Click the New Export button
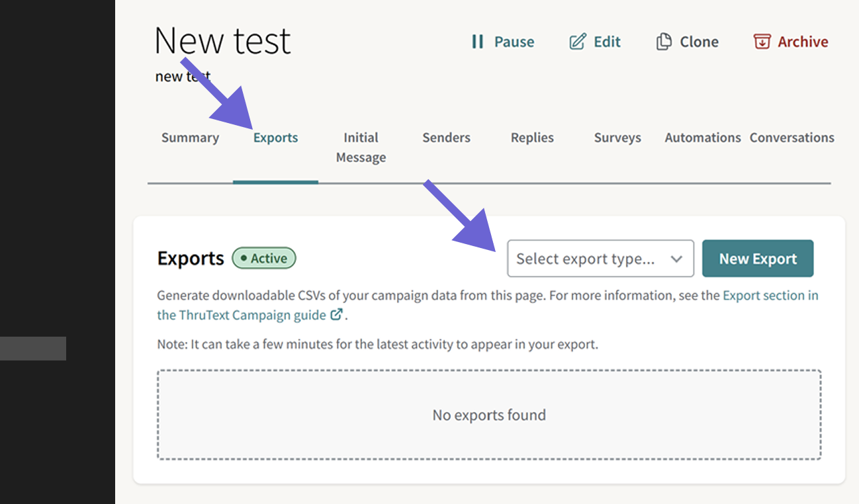The width and height of the screenshot is (859, 504). click(758, 259)
